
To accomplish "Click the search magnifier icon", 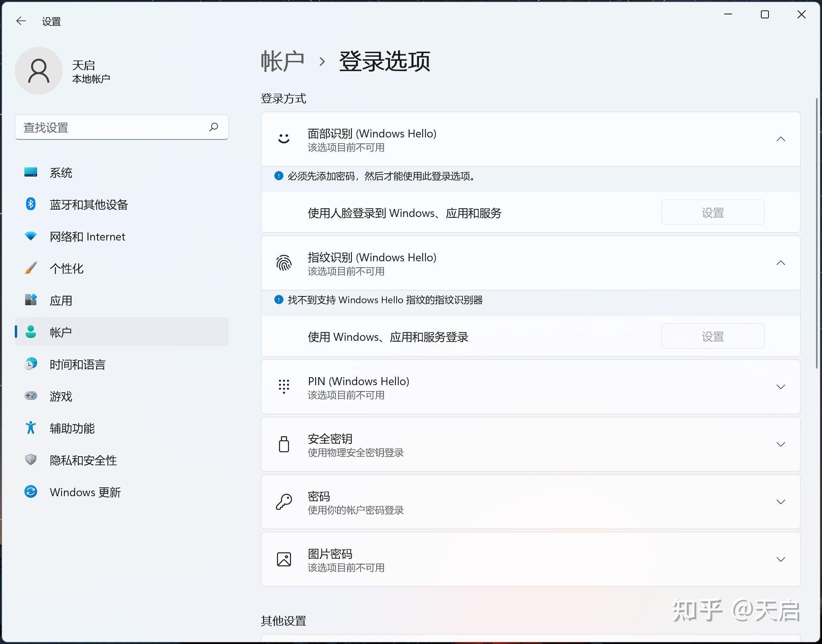I will tap(214, 127).
